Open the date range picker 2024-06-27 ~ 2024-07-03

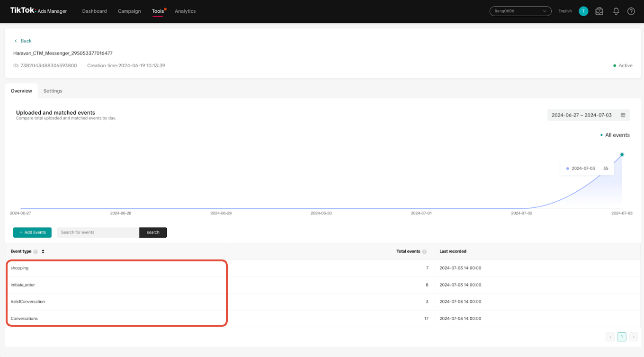589,115
